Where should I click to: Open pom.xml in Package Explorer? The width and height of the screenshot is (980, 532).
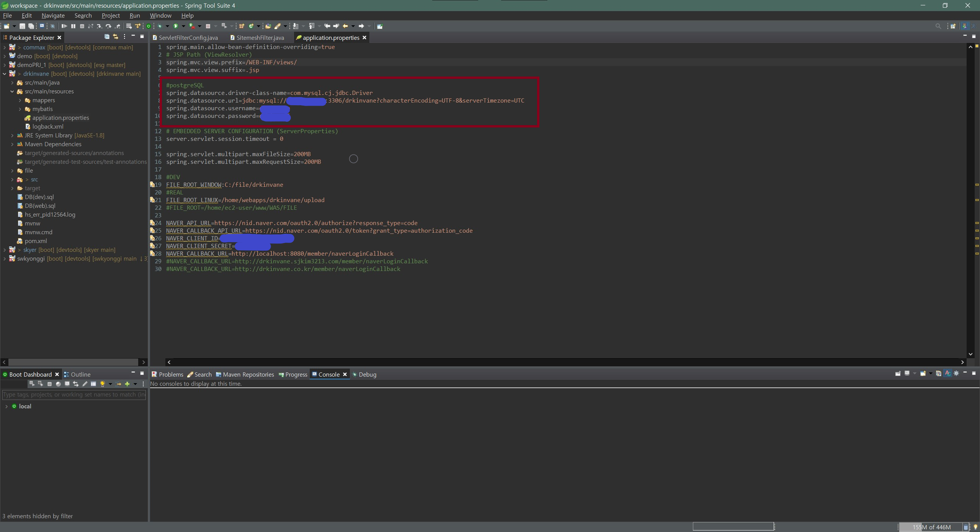pos(36,241)
